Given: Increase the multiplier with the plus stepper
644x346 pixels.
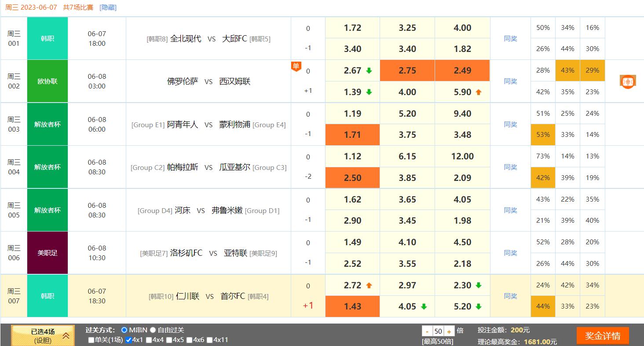Looking at the screenshot, I should tap(449, 331).
